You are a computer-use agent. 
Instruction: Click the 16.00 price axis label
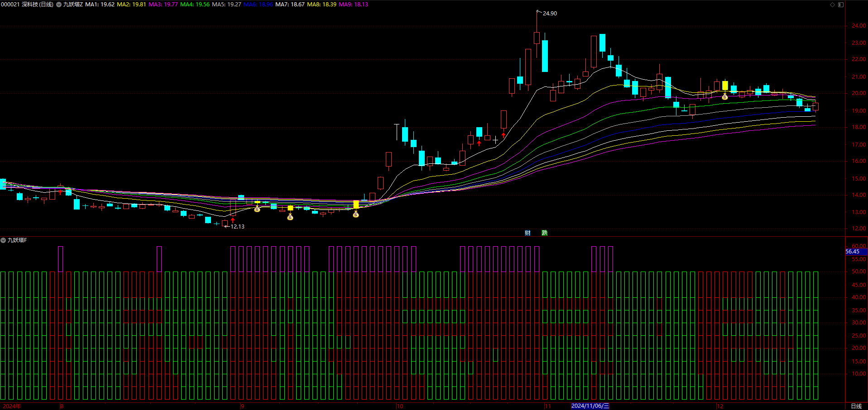[x=858, y=161]
